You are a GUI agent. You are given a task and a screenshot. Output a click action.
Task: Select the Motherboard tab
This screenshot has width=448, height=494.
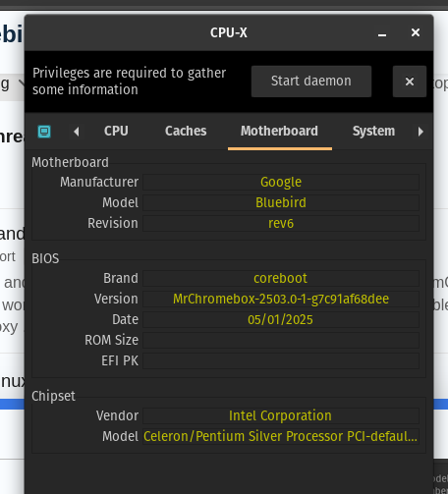[x=279, y=132]
